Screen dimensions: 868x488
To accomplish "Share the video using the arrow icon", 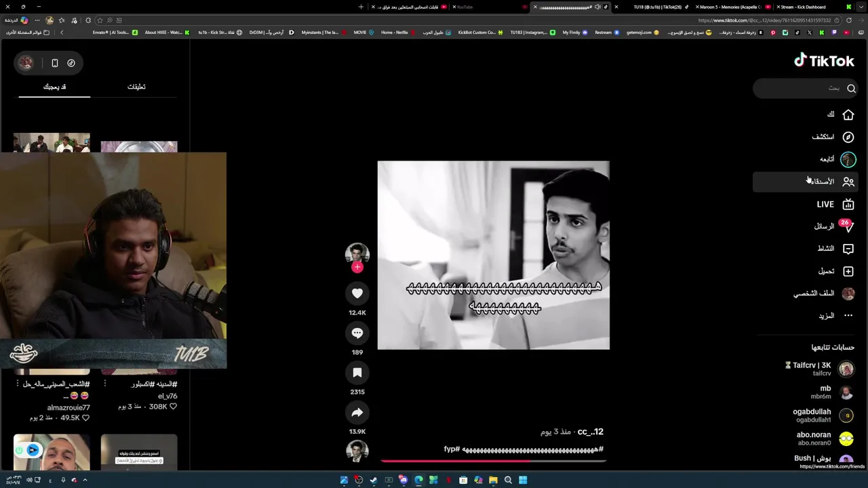I will (357, 412).
